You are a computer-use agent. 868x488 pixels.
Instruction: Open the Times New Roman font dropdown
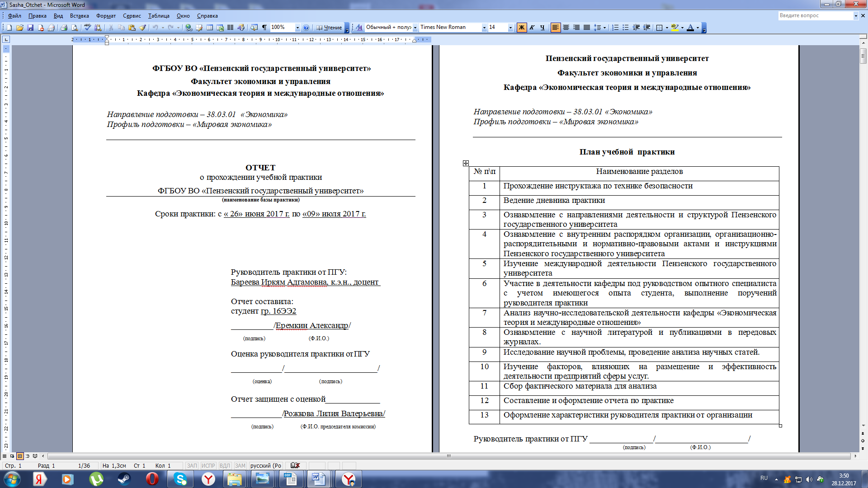484,28
